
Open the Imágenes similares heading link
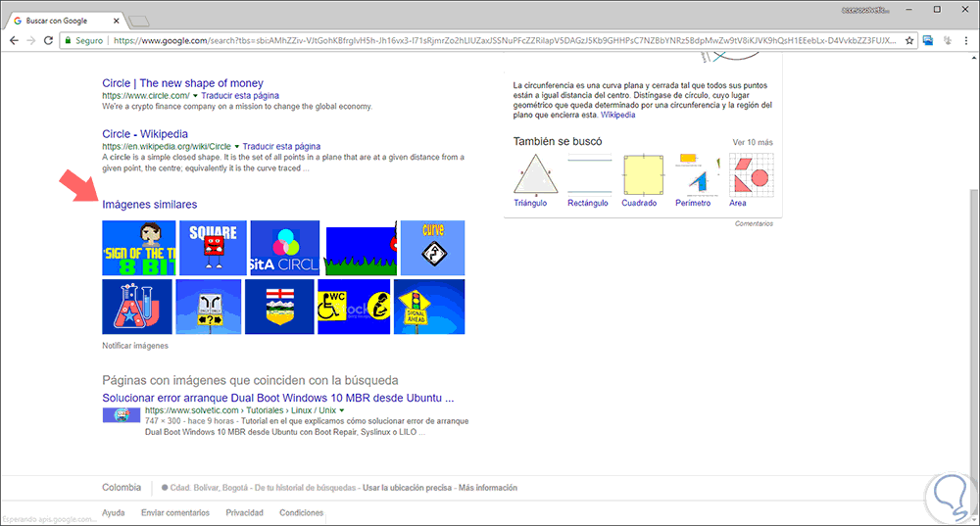149,205
